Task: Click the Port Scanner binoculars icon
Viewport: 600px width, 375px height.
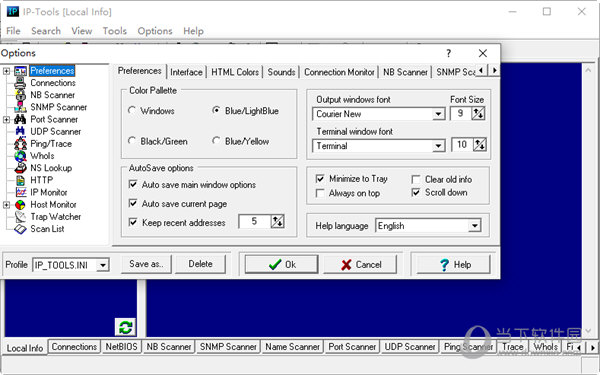Action: tap(20, 119)
